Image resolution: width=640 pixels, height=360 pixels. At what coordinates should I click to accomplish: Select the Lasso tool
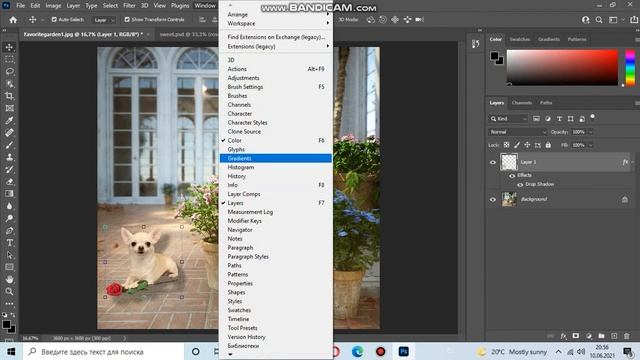click(x=9, y=71)
